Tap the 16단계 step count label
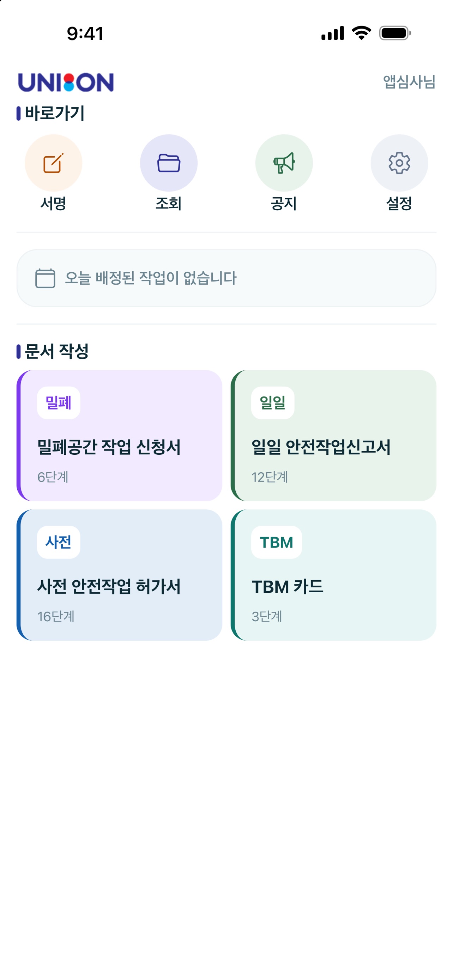The height and width of the screenshot is (980, 453). tap(56, 616)
